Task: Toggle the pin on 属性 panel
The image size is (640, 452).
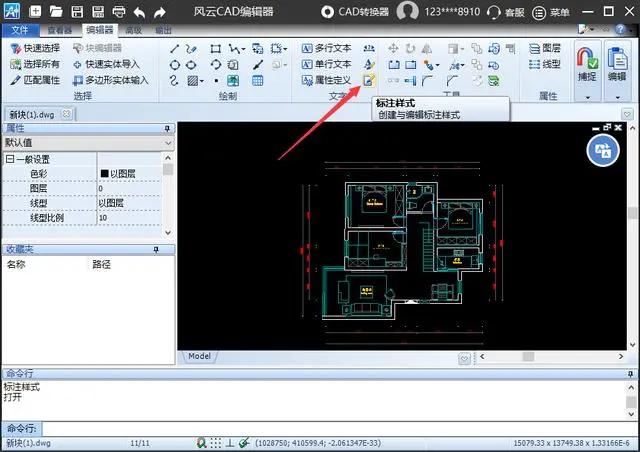Action: [167, 129]
